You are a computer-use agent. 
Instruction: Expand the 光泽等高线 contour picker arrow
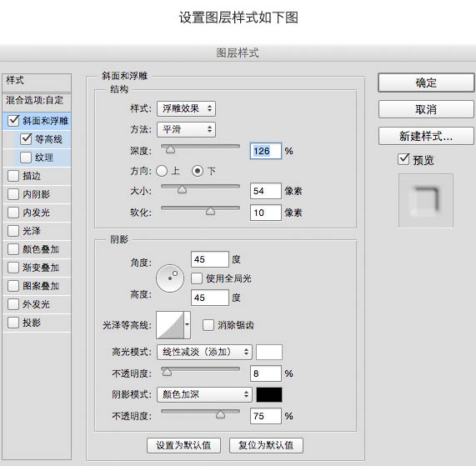pos(188,324)
